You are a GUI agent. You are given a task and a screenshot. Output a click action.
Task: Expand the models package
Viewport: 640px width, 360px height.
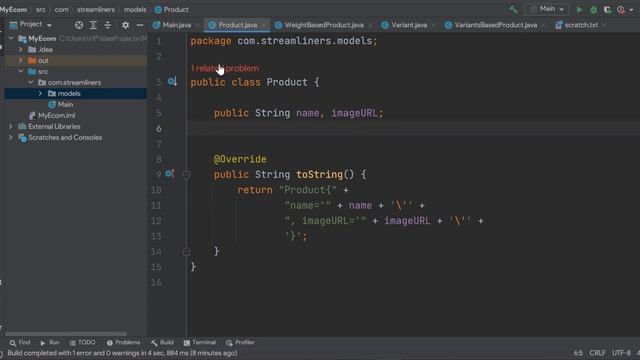coord(40,93)
